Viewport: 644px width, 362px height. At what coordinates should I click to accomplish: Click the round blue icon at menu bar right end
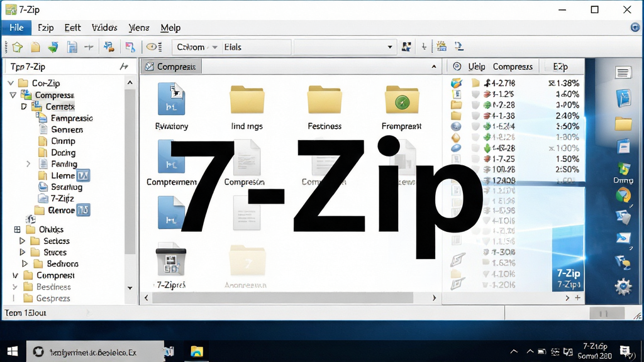(x=635, y=28)
